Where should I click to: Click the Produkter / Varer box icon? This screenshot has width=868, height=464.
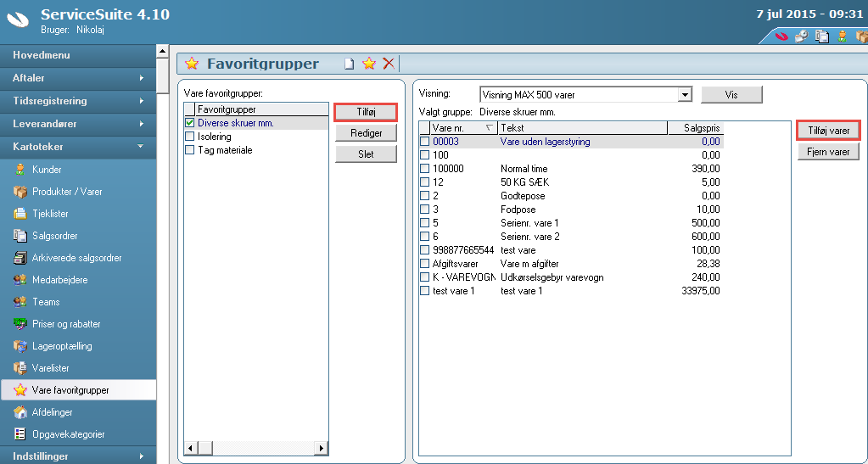[20, 192]
